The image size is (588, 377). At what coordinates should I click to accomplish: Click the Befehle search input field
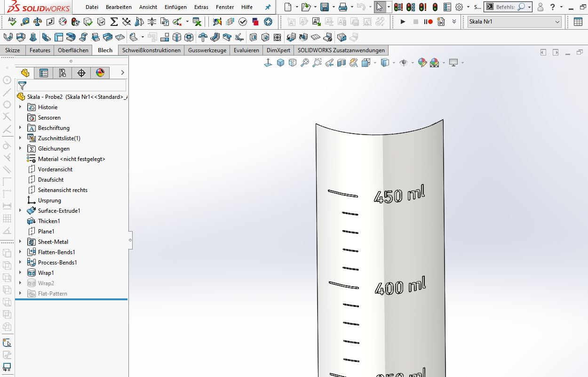[505, 7]
